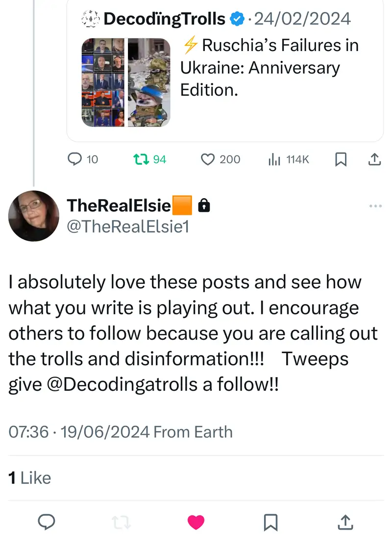Share the DecodingTrolls post
This screenshot has height=536, width=392.
point(373,159)
